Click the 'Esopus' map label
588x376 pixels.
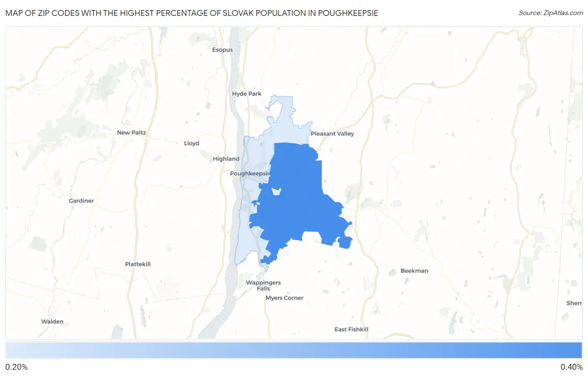tap(222, 50)
